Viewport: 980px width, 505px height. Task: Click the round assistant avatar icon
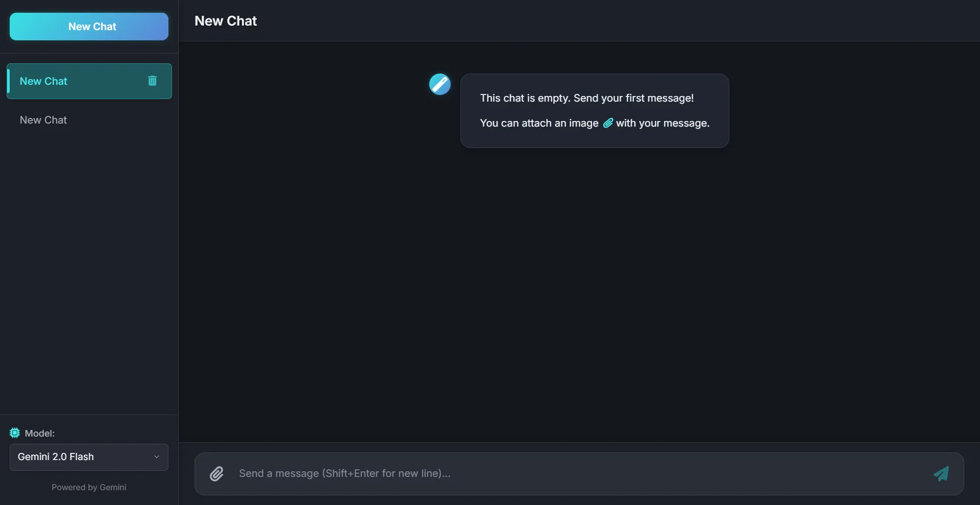click(439, 84)
